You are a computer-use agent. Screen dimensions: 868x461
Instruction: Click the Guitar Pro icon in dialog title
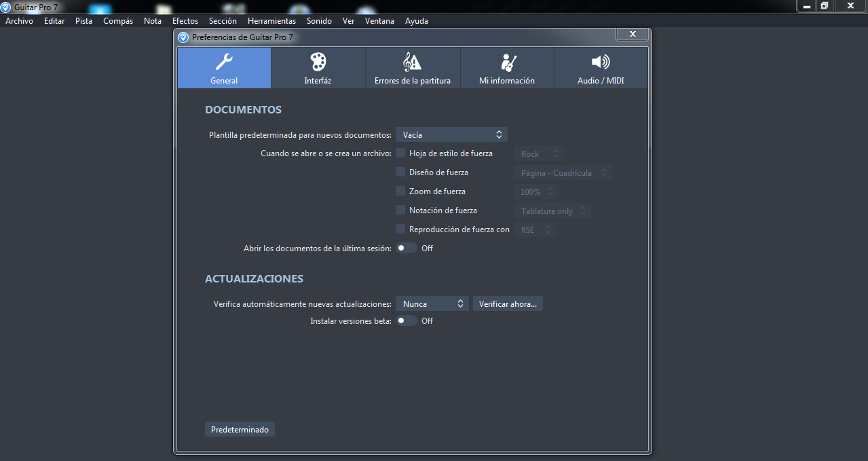click(183, 37)
